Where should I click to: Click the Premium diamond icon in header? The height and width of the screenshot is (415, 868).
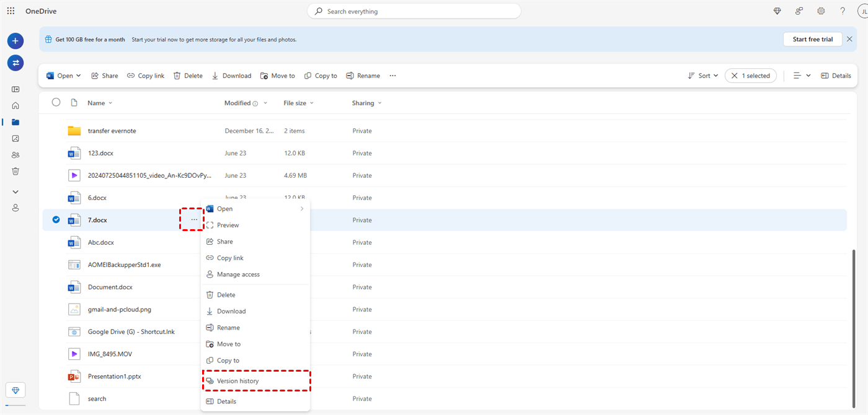point(777,11)
